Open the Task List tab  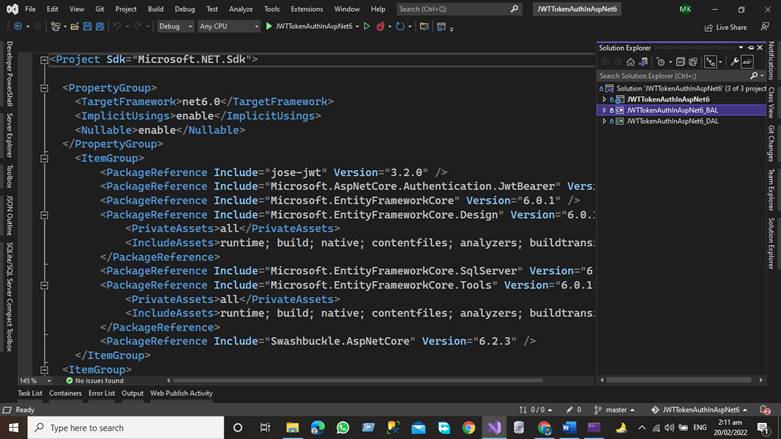[x=30, y=393]
